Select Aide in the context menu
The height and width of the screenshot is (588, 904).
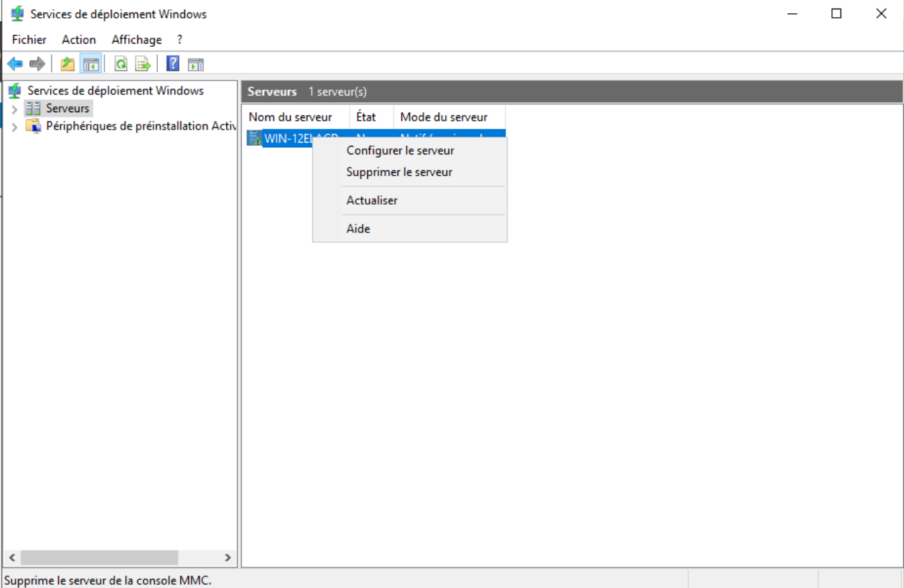(358, 229)
